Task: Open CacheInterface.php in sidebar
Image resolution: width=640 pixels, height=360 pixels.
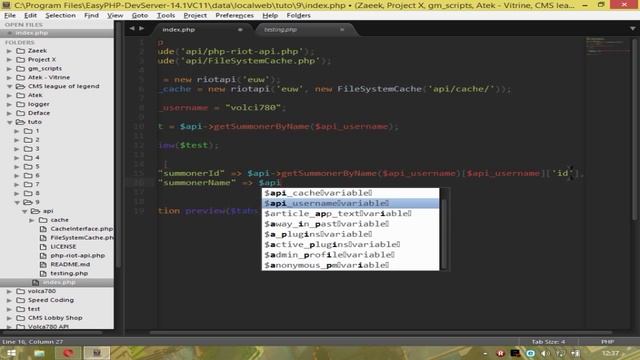Action: coord(81,229)
